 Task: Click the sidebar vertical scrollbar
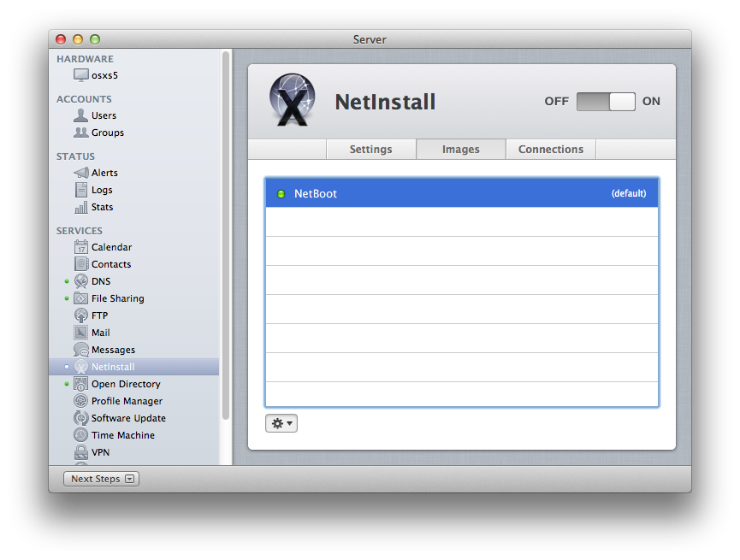[226, 235]
